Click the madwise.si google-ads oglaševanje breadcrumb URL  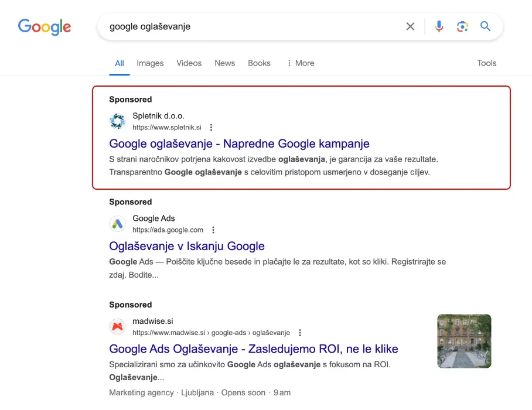[211, 333]
